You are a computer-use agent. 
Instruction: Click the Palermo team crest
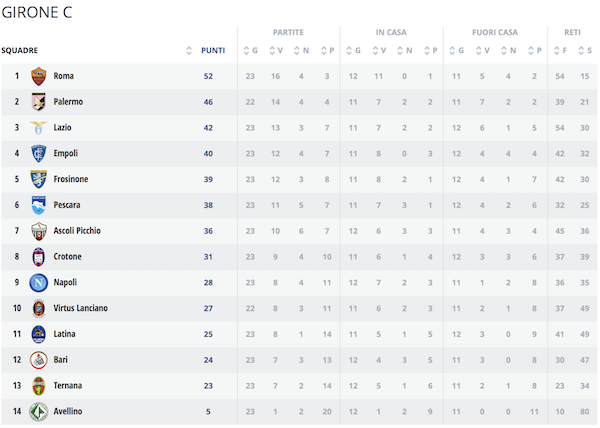[39, 102]
